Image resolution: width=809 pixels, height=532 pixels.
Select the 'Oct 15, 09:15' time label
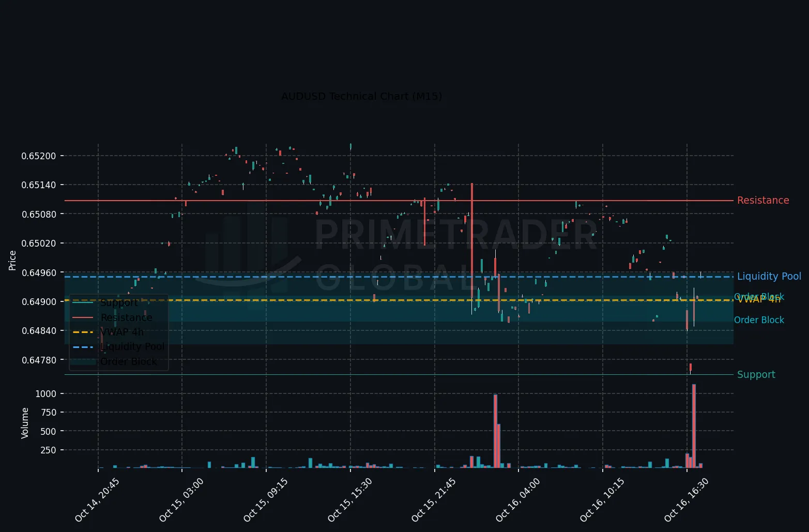click(266, 500)
